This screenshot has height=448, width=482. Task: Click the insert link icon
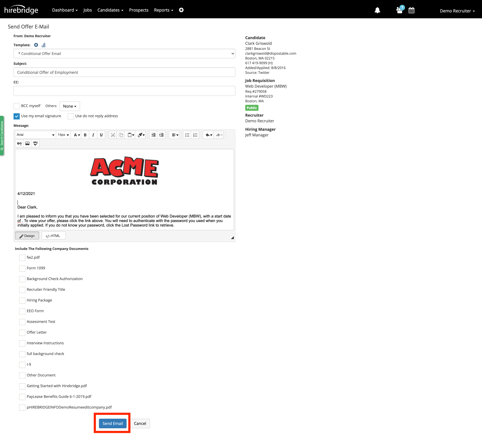pyautogui.click(x=19, y=143)
